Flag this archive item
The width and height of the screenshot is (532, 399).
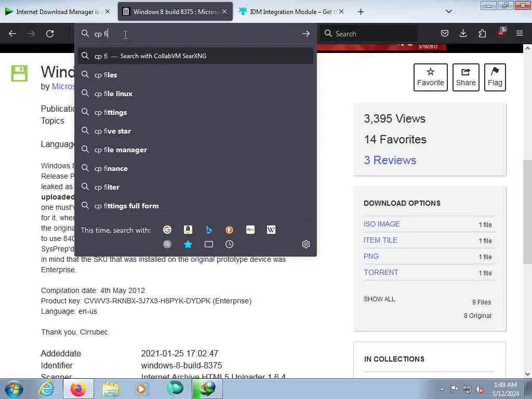click(495, 77)
